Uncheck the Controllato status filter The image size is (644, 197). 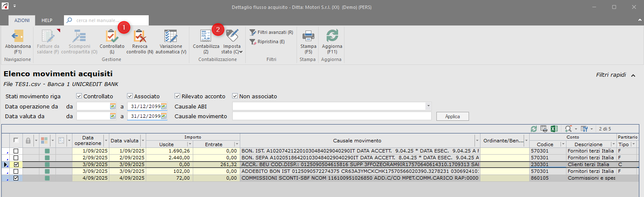(79, 96)
